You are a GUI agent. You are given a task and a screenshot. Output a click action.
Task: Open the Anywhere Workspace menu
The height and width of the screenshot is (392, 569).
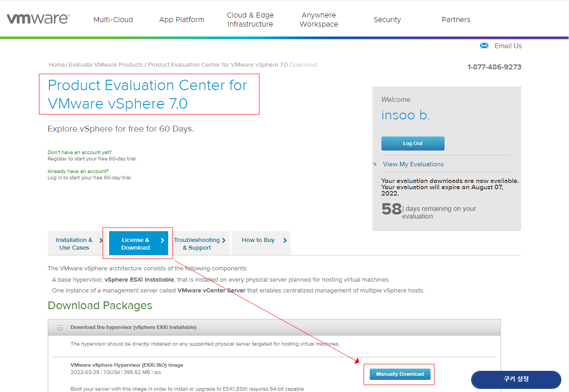[x=319, y=19]
